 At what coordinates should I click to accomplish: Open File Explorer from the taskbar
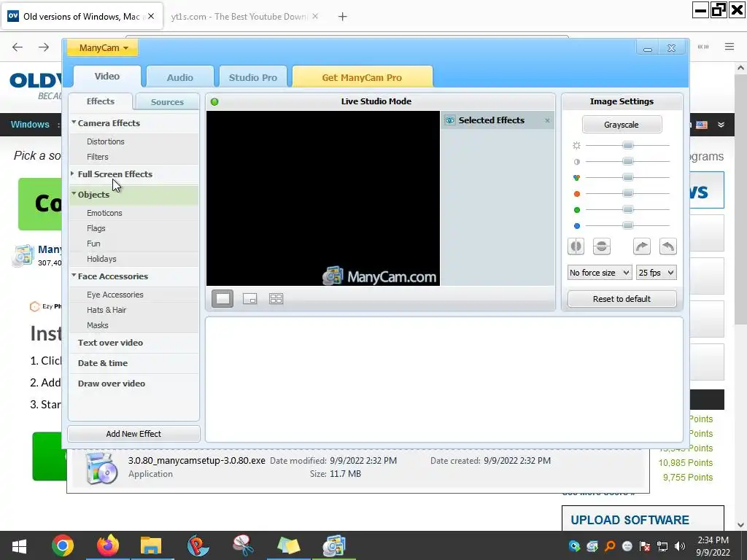click(x=151, y=545)
